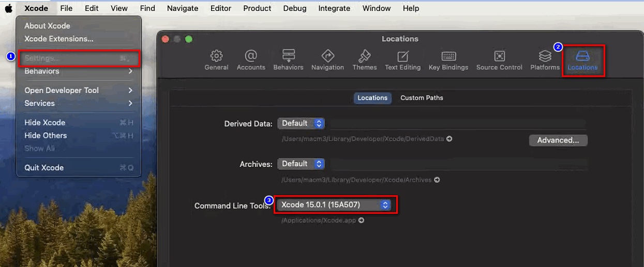Click the Xcode menu bar title
The height and width of the screenshot is (267, 644).
36,8
